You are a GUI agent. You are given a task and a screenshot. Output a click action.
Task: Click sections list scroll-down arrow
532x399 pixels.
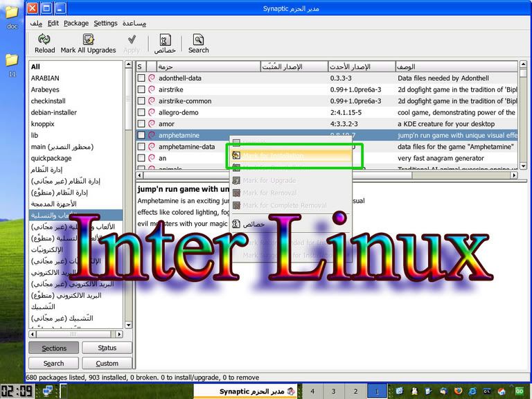point(128,325)
